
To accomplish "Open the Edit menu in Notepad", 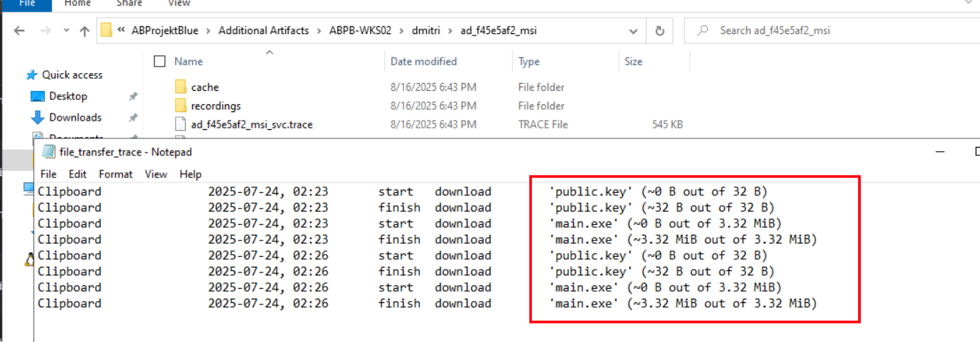I will [77, 174].
